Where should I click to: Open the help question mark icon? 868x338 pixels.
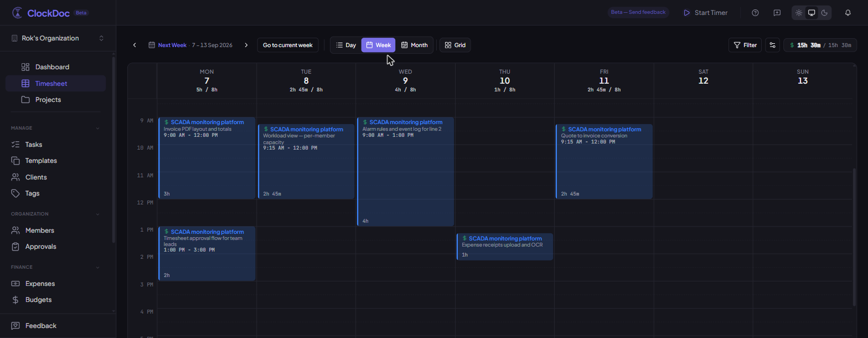click(755, 13)
